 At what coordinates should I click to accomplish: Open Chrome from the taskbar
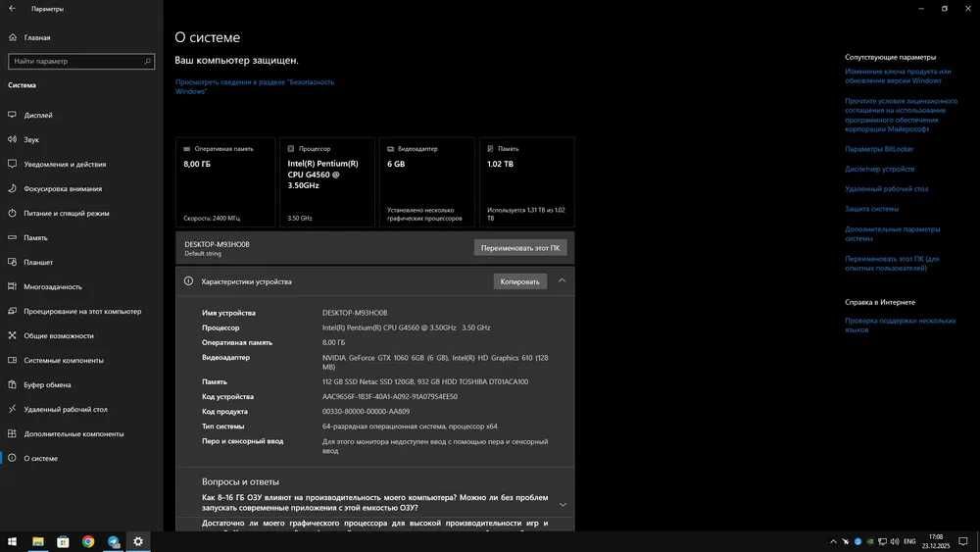tap(88, 541)
